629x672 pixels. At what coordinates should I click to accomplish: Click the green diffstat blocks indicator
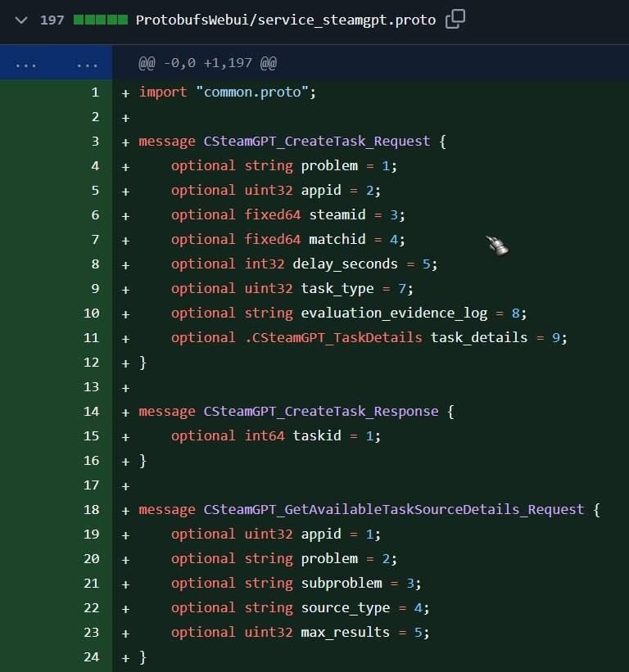pyautogui.click(x=101, y=20)
